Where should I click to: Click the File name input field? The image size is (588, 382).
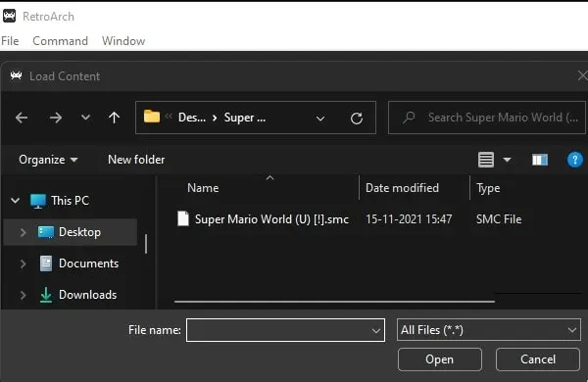[x=285, y=330]
